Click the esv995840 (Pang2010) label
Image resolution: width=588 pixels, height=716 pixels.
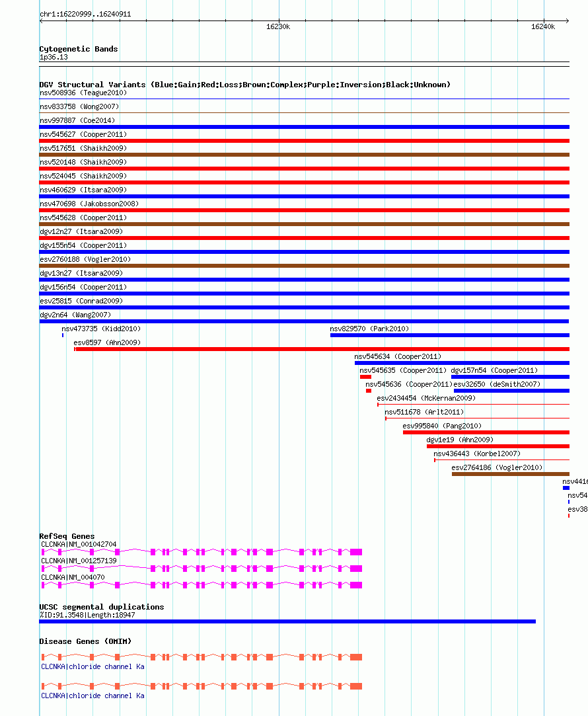(x=442, y=426)
